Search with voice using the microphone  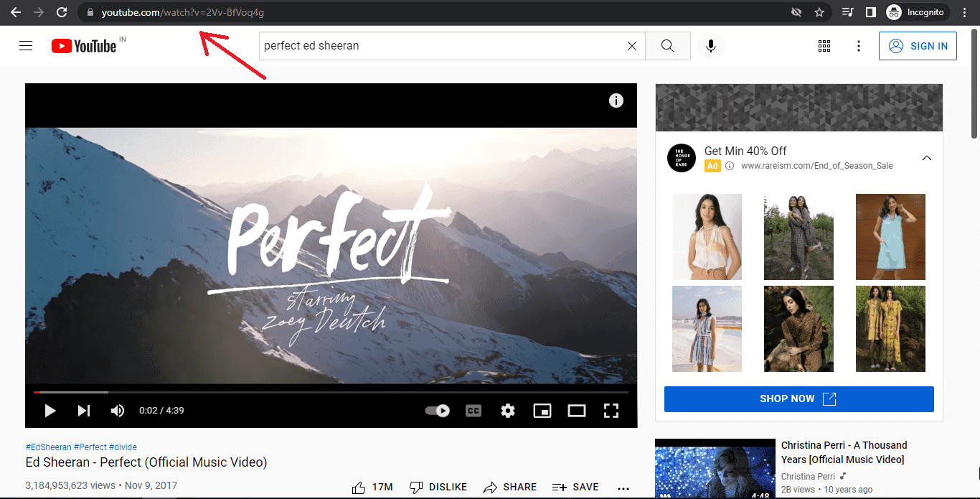coord(710,46)
